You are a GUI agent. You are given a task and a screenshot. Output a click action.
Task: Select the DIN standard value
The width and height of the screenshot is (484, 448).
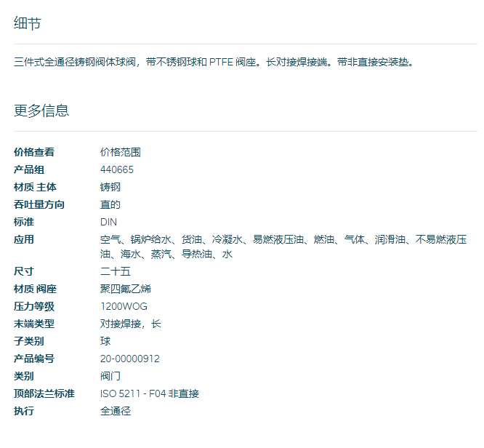[x=108, y=222]
